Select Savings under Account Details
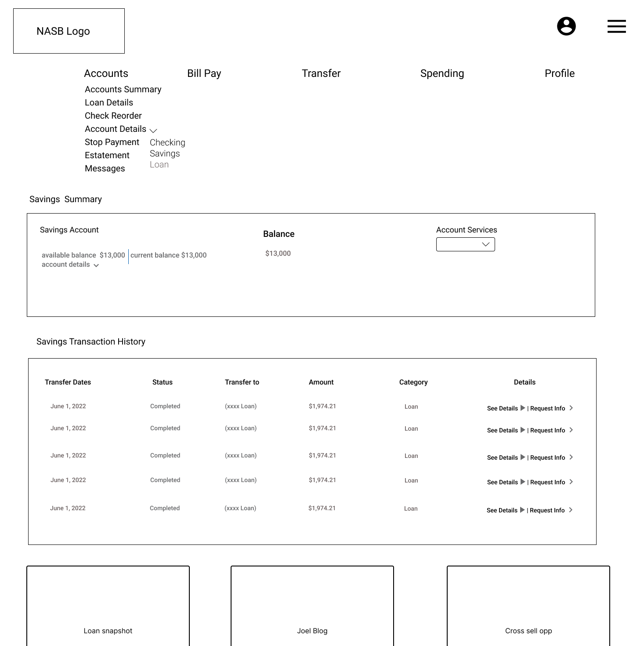This screenshot has height=646, width=644. (x=165, y=153)
